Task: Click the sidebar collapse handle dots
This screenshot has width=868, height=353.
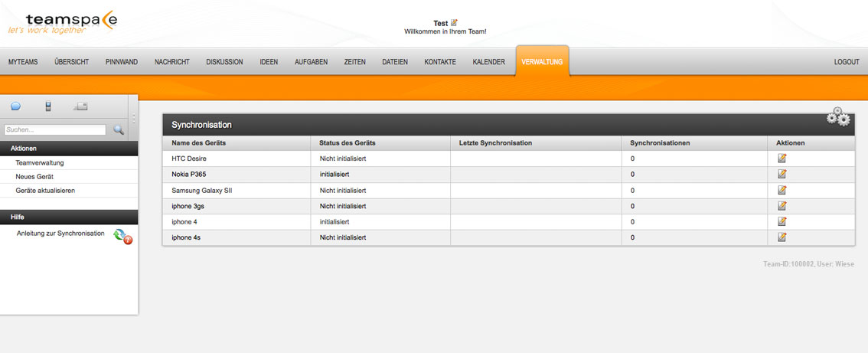Action: click(x=133, y=118)
